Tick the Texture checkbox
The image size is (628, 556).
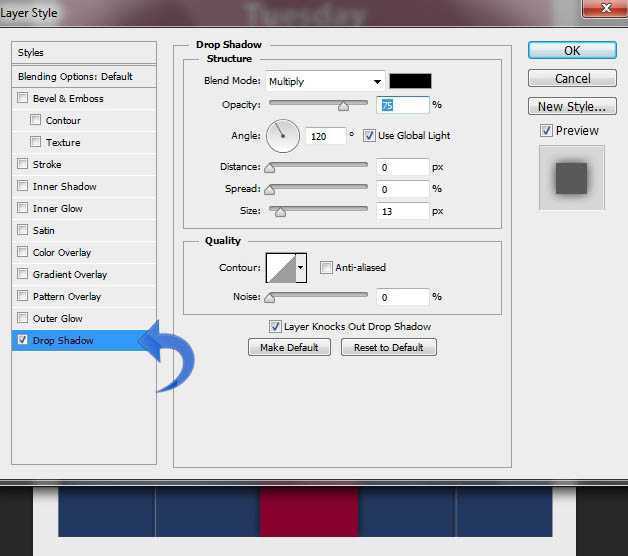(35, 142)
